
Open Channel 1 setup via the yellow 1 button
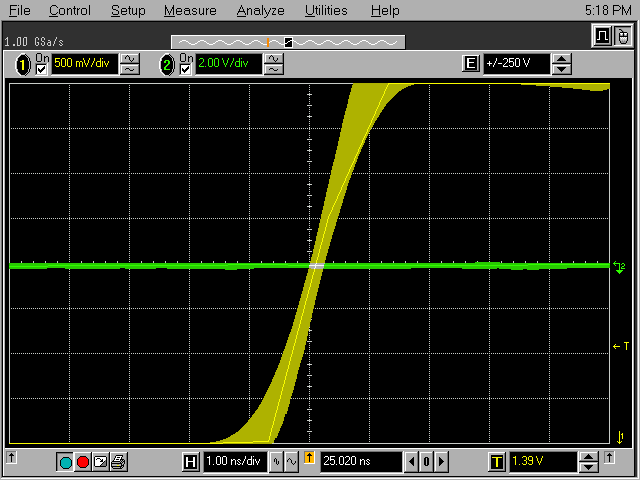[23, 64]
